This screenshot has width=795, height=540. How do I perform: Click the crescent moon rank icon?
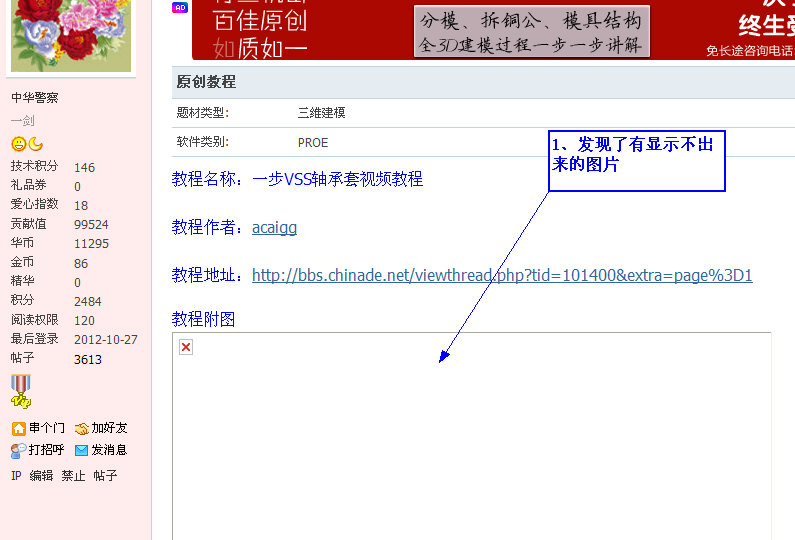tap(35, 144)
